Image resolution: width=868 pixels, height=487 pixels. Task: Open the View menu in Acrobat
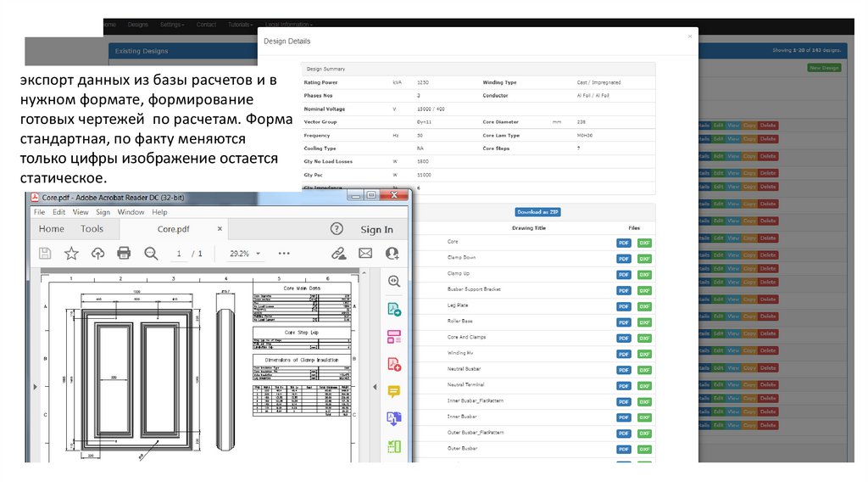pos(81,212)
